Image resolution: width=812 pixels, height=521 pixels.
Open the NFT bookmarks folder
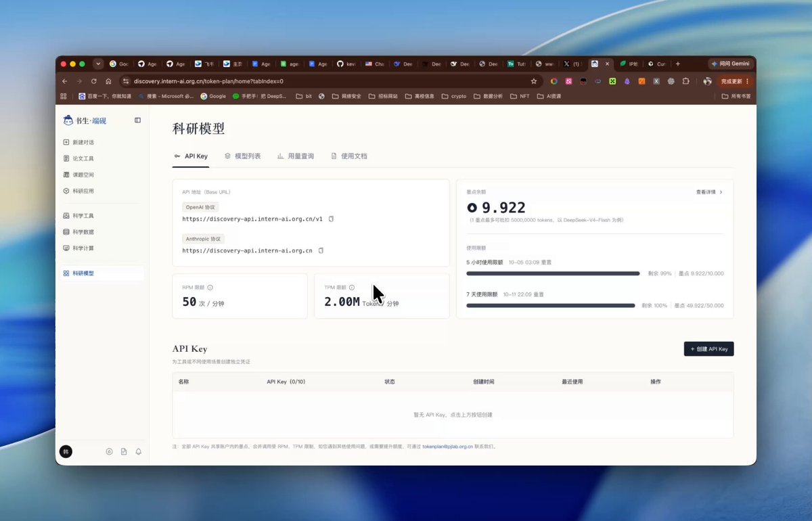coord(520,96)
